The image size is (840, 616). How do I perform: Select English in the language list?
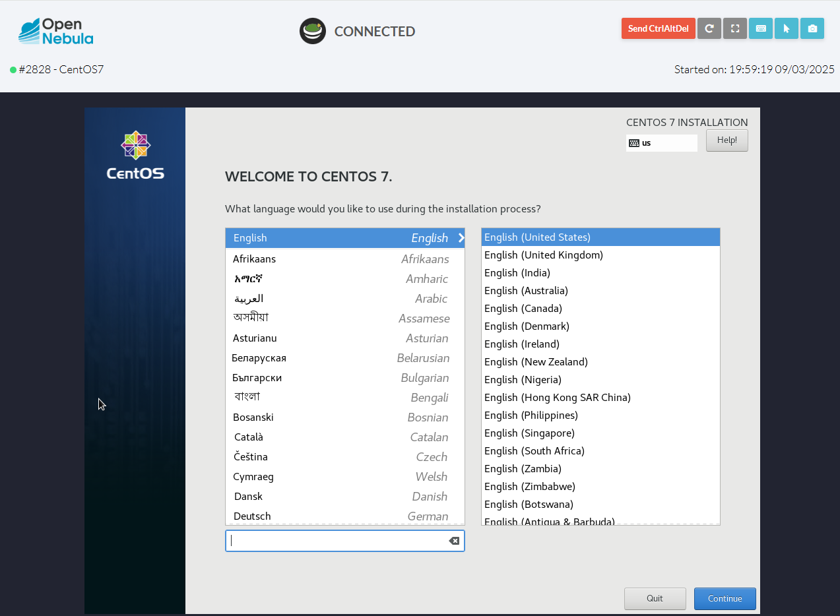coord(345,238)
